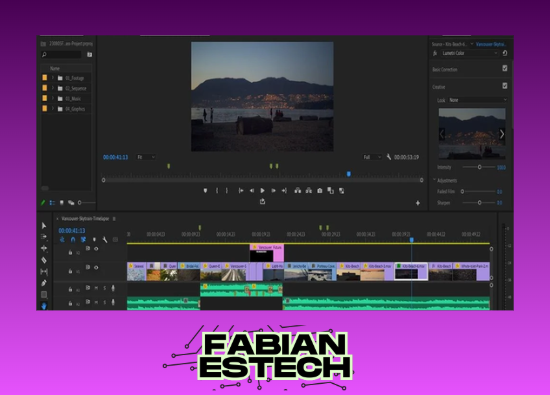Click the Proxy toggle button in the monitor
The height and width of the screenshot is (395, 550).
point(341,190)
